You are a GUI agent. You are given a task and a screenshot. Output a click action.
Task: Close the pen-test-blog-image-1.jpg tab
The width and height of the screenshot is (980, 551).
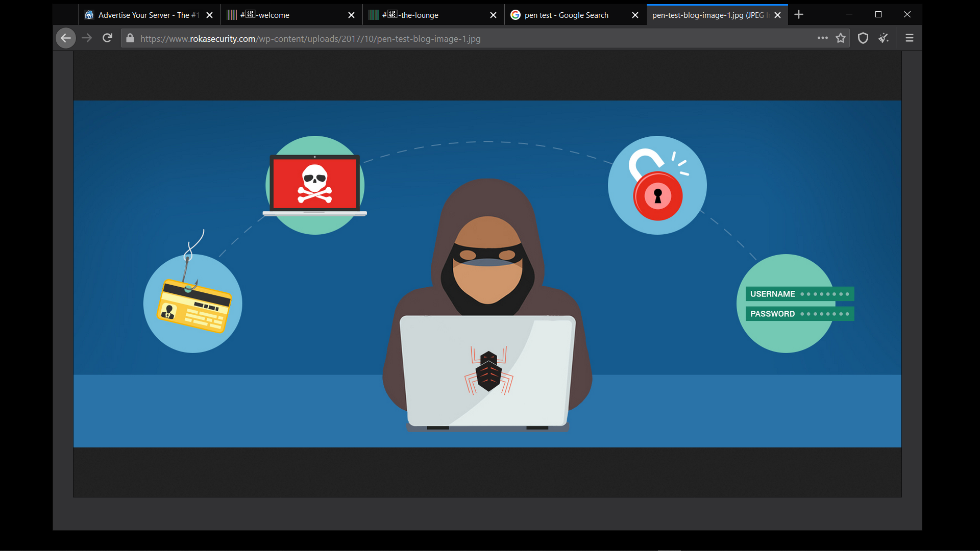[777, 15]
